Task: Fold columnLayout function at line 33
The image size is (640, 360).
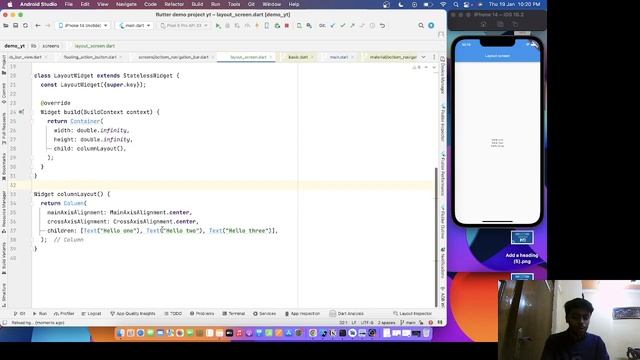Action: point(31,194)
